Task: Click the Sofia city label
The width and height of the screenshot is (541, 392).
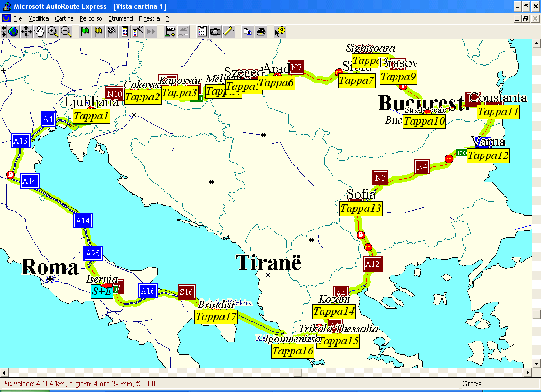Action: pos(361,194)
